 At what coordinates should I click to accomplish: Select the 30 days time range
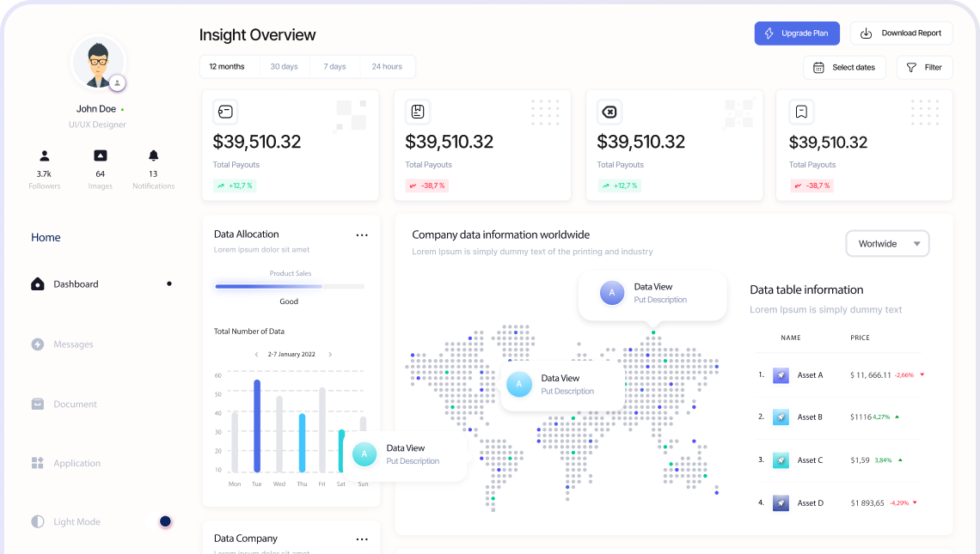[284, 67]
